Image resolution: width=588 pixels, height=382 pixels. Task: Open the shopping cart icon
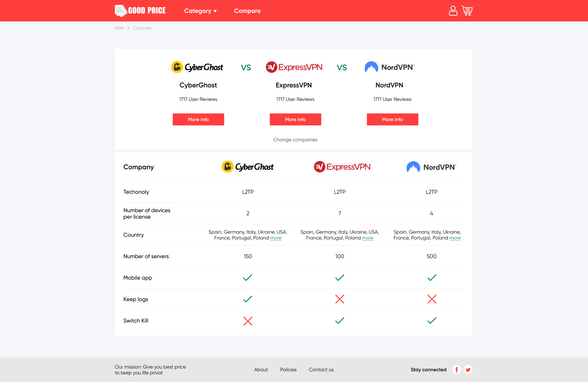pyautogui.click(x=467, y=11)
